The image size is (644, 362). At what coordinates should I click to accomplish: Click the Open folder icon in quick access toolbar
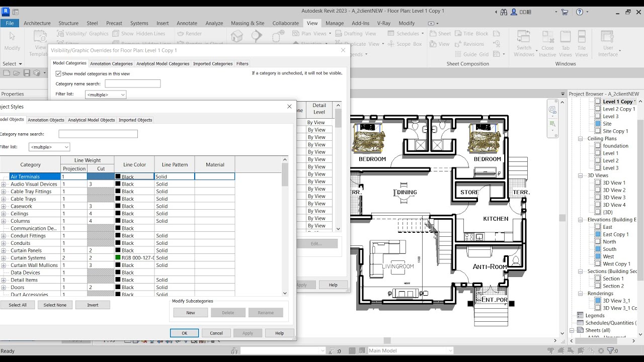point(17,73)
